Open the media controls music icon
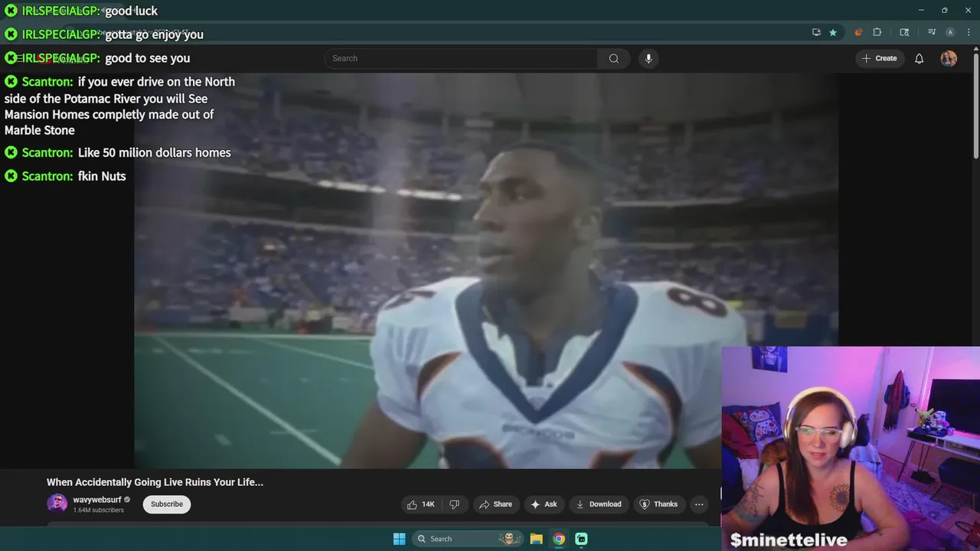The image size is (980, 551). [x=932, y=32]
